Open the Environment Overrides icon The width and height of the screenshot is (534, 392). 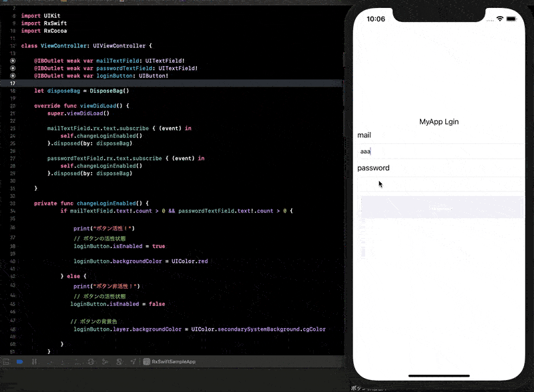tap(119, 362)
